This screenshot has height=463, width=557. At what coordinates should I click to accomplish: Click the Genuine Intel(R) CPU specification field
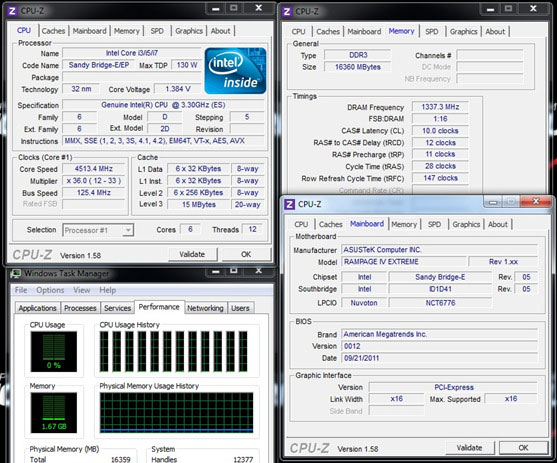pos(163,105)
